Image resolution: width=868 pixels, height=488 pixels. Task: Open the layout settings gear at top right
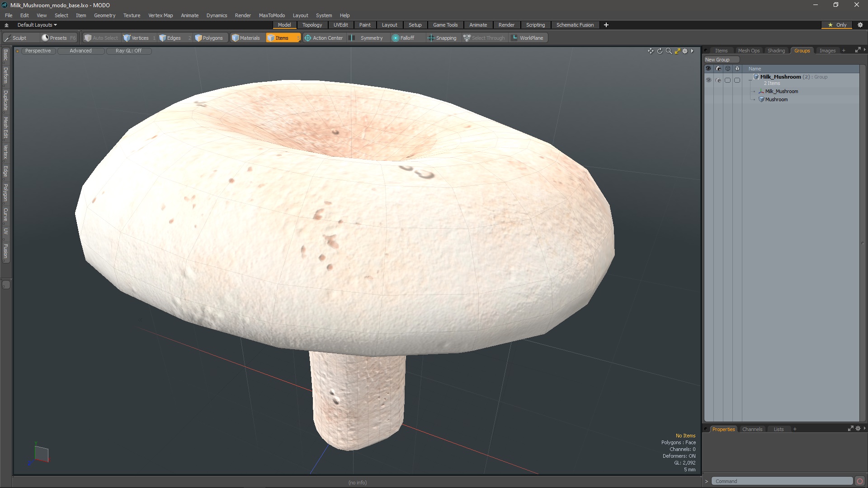[860, 25]
